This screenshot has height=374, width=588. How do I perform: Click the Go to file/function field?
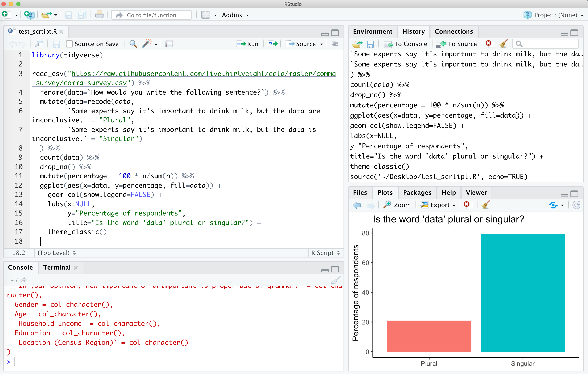pos(151,15)
